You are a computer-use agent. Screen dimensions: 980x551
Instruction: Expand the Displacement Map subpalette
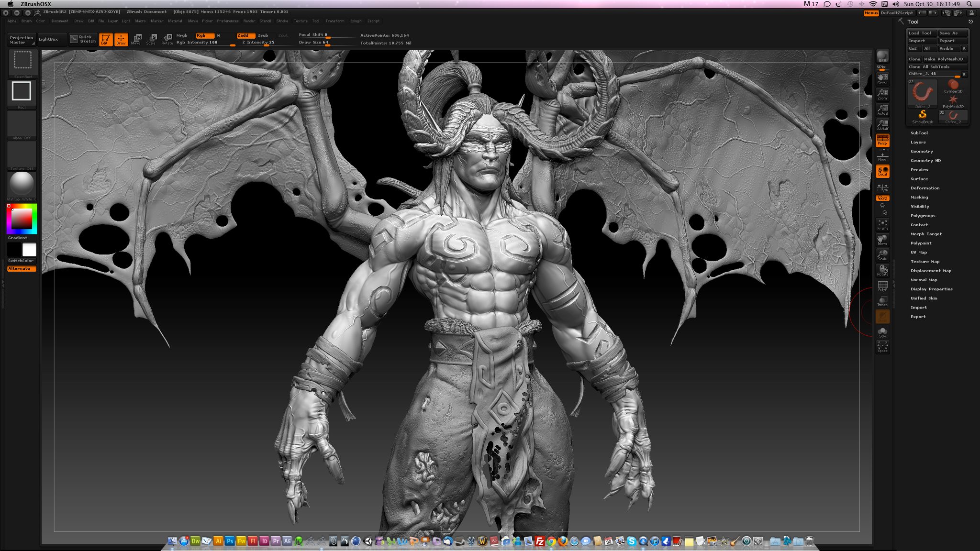point(931,271)
